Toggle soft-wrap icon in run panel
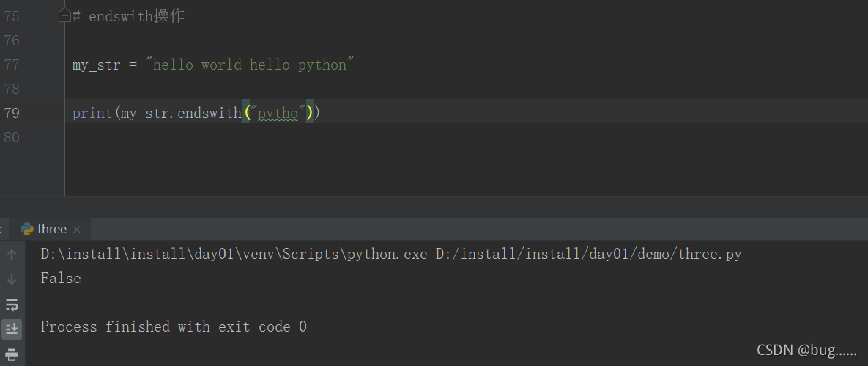This screenshot has width=868, height=366. [12, 304]
